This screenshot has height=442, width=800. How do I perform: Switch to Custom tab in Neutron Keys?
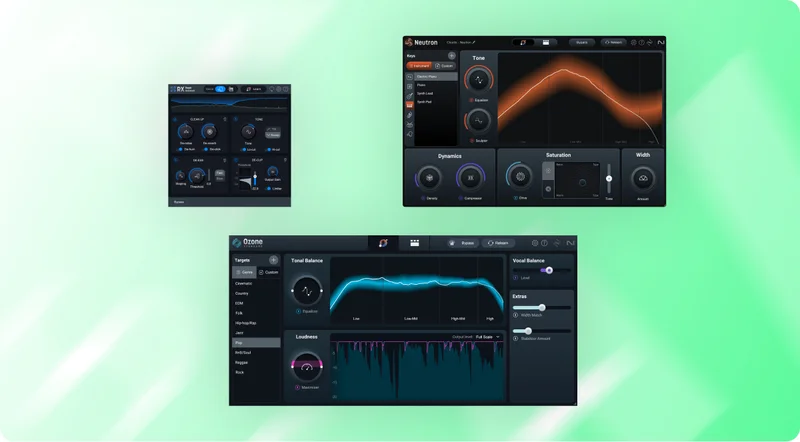(444, 66)
